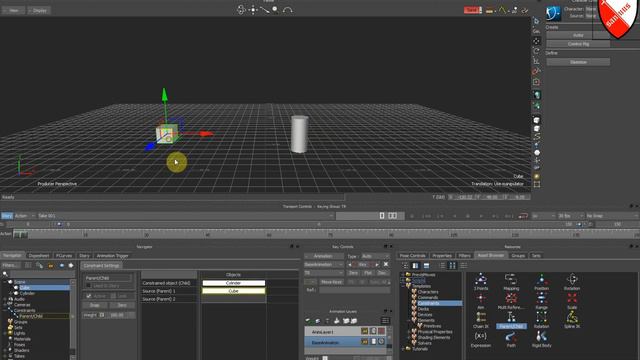The width and height of the screenshot is (640, 360).
Task: Click the Snap button in constraint settings
Action: click(95, 305)
